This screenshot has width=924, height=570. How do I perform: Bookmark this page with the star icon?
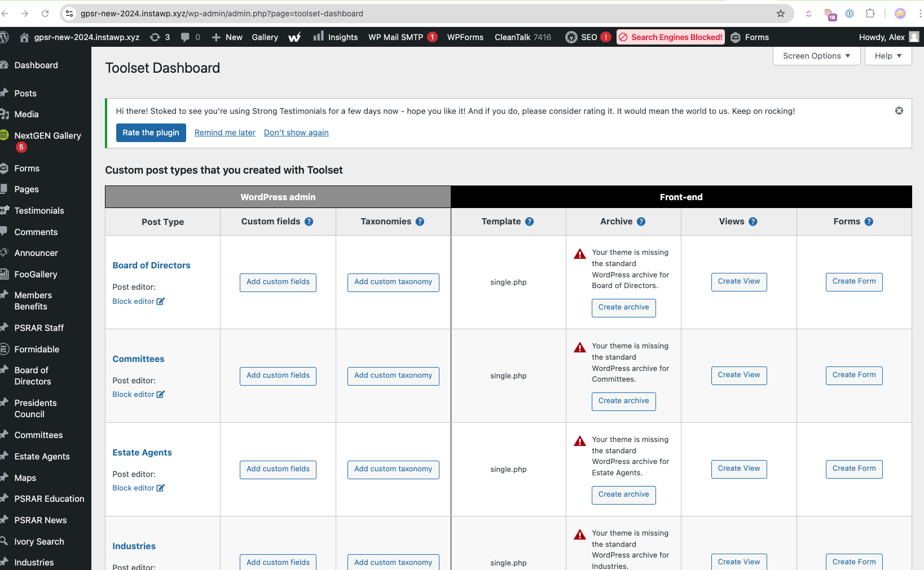tap(781, 14)
